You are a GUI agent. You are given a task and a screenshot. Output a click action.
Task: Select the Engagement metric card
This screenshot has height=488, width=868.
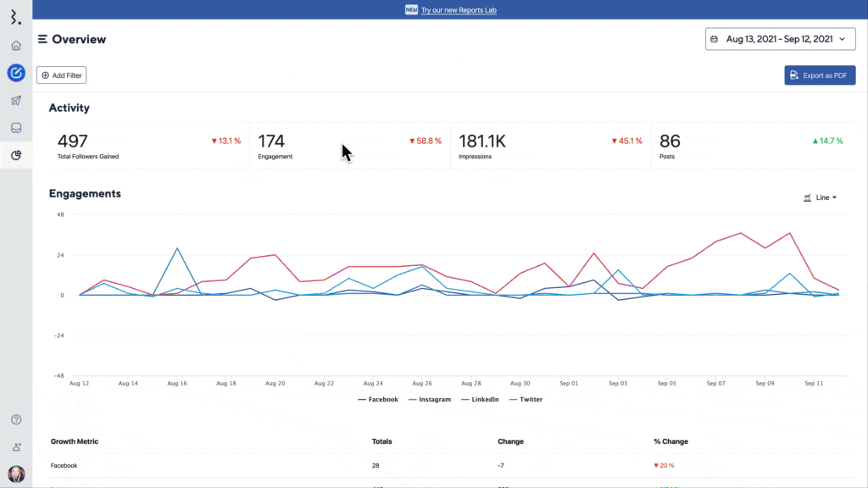349,146
